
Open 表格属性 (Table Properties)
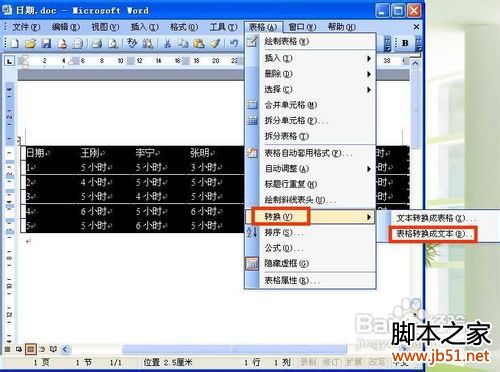pos(310,281)
